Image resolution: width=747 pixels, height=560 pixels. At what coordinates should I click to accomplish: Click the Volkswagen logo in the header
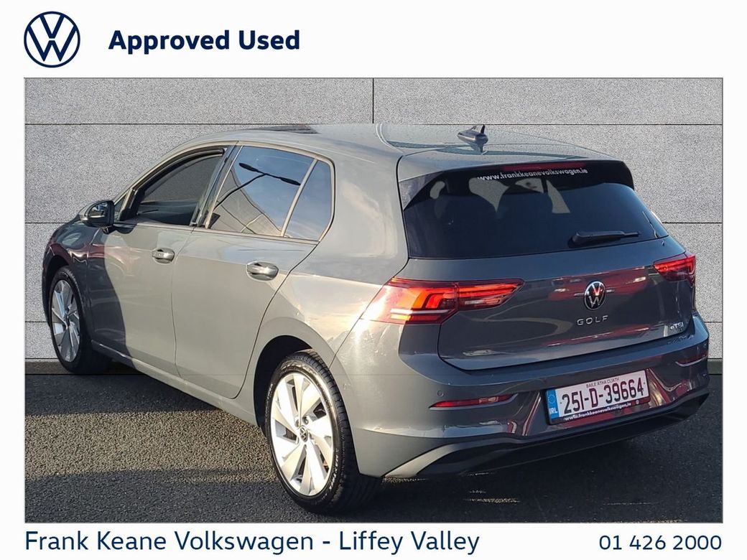(52, 39)
